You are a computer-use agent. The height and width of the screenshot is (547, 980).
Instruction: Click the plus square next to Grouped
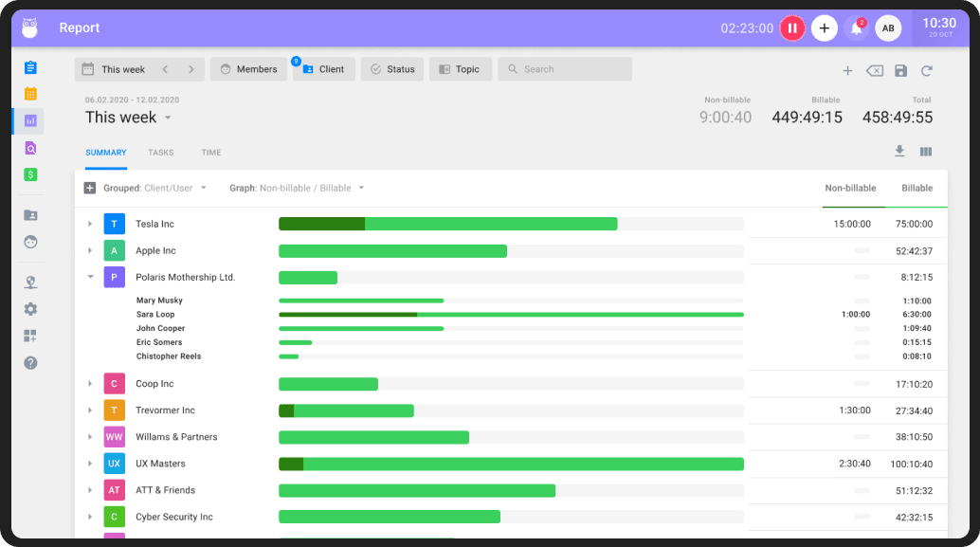pos(90,188)
